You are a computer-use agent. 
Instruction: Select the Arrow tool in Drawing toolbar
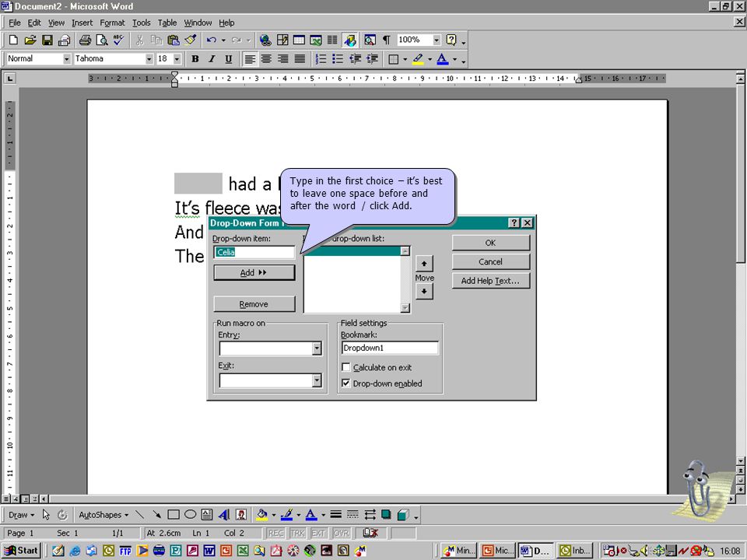pos(156,515)
